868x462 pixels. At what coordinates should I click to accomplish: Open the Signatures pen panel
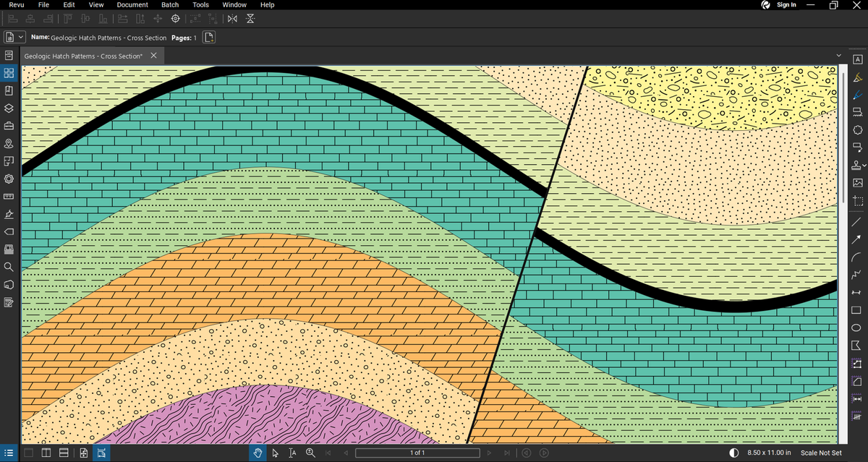[9, 214]
